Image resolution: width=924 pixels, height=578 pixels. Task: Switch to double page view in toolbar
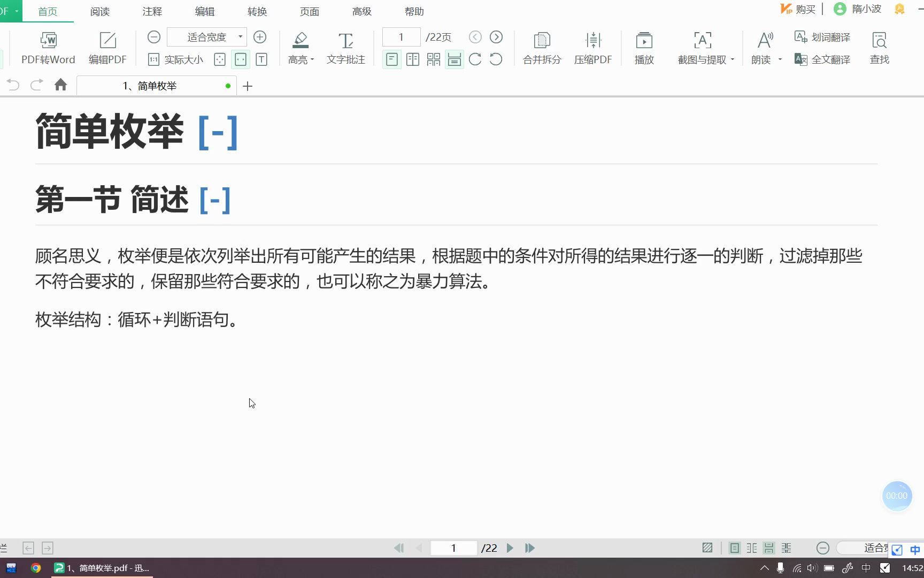[x=413, y=59]
